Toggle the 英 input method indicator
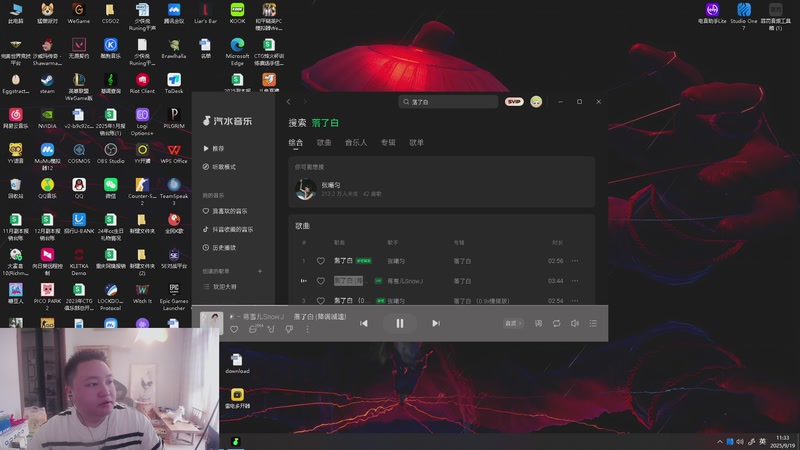Viewport: 800px width, 450px height. click(762, 442)
